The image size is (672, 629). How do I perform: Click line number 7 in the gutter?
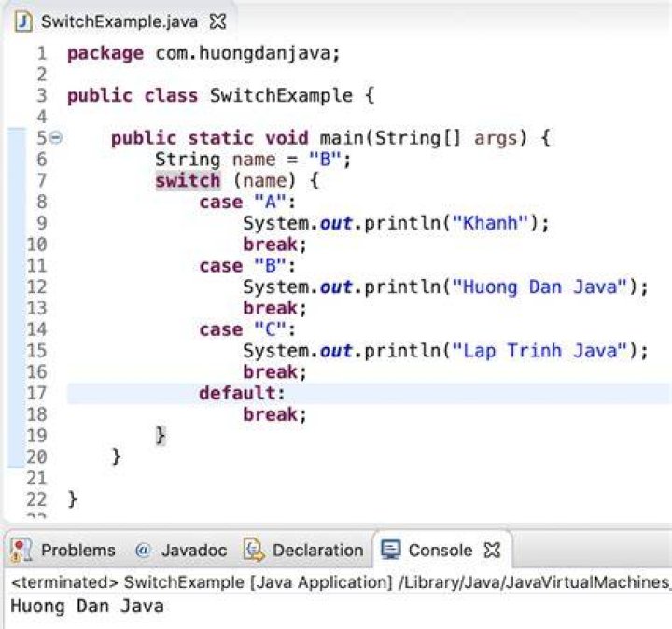pyautogui.click(x=42, y=180)
